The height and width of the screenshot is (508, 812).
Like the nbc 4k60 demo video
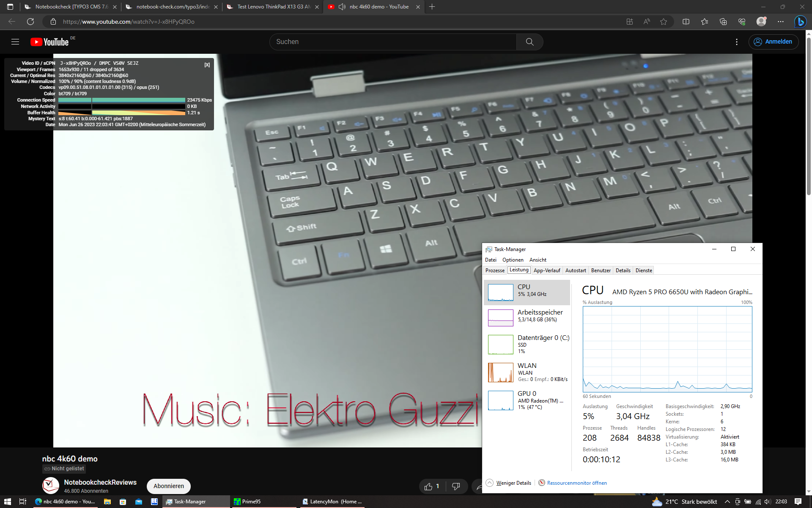click(x=432, y=486)
